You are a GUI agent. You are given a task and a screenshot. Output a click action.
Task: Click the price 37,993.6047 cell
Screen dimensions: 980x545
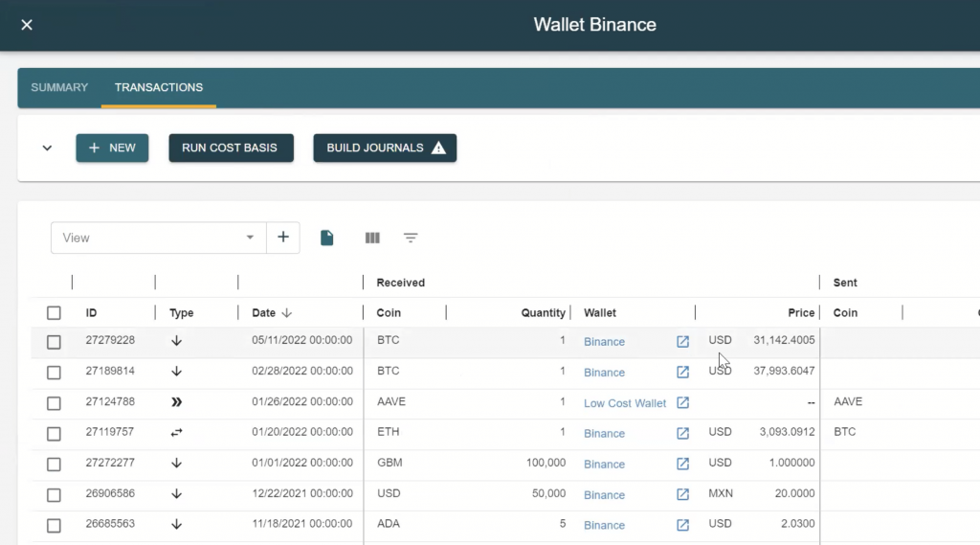click(x=784, y=371)
